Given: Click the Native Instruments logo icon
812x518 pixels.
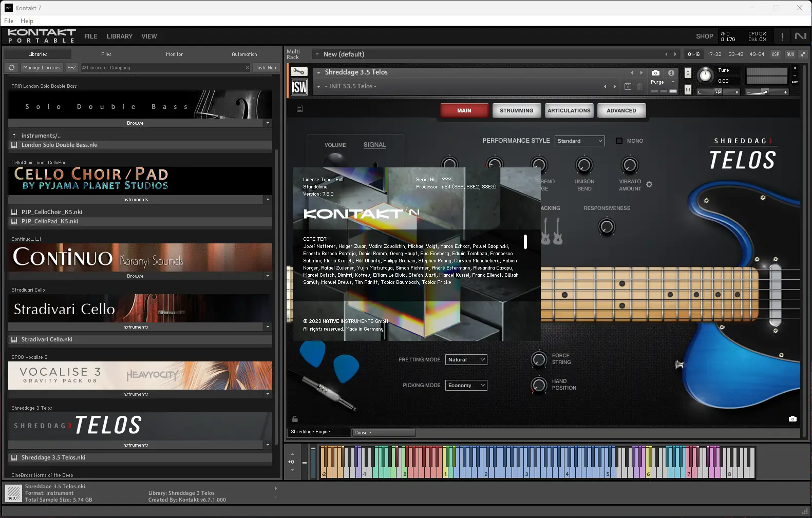Looking at the screenshot, I should (x=800, y=36).
